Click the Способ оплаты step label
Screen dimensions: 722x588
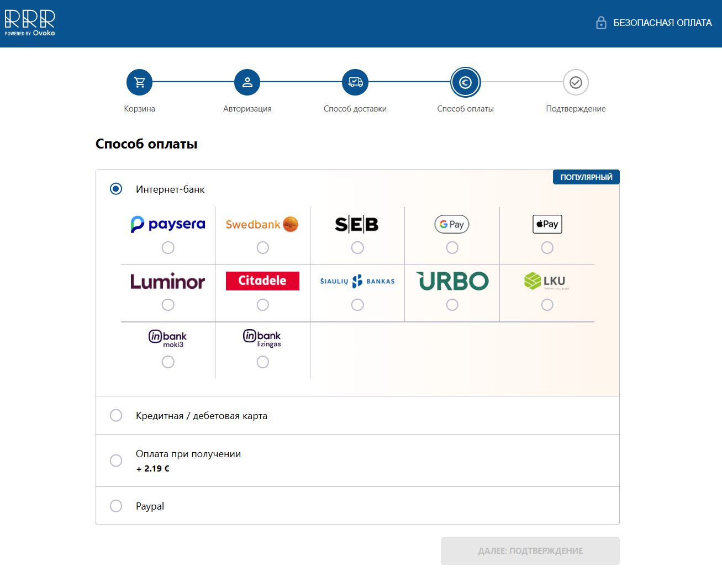466,109
